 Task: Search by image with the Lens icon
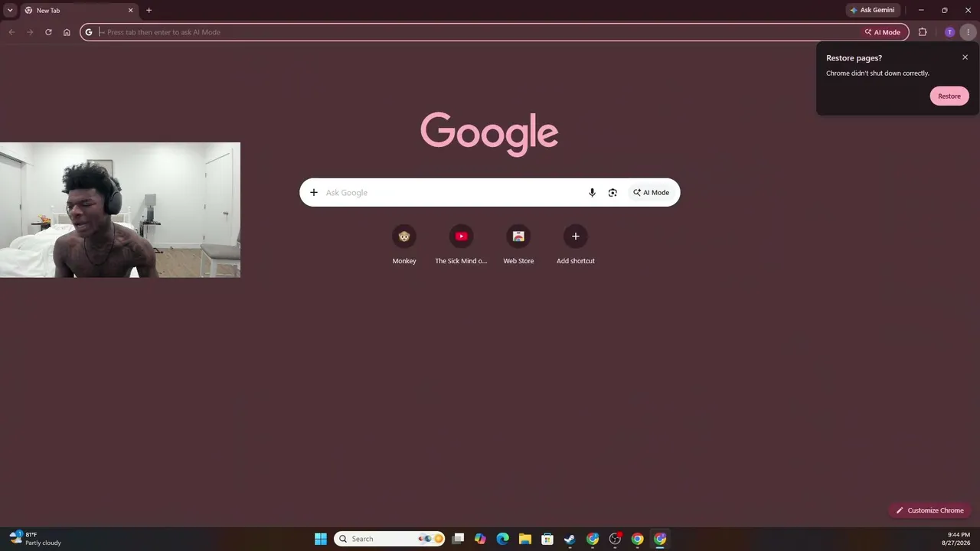(612, 192)
